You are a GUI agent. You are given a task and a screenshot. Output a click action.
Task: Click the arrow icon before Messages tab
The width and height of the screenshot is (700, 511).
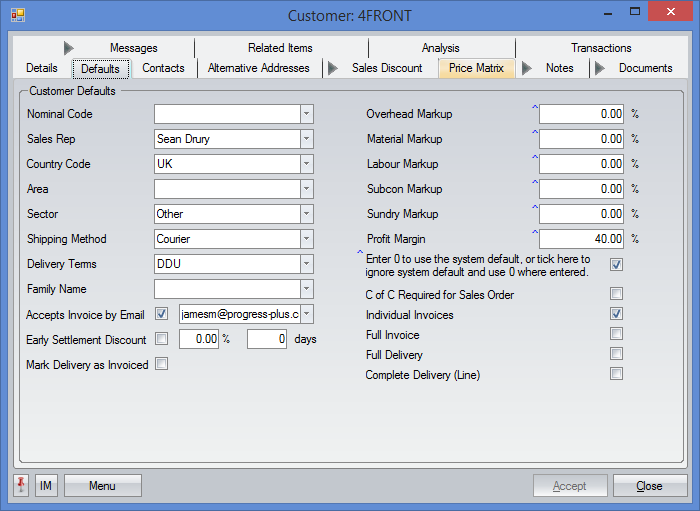tap(69, 48)
